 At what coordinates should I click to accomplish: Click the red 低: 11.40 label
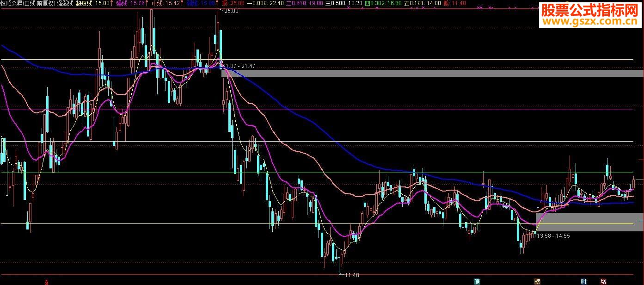coord(454,3)
